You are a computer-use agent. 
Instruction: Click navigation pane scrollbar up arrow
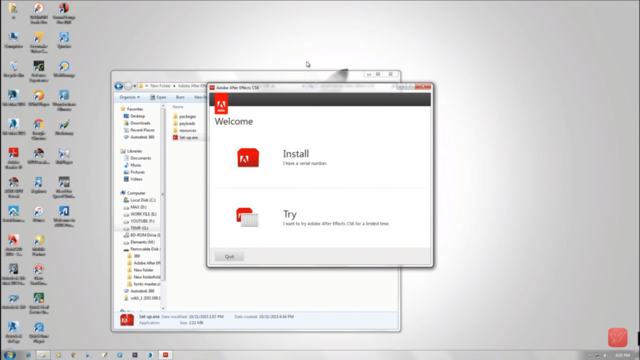(x=163, y=106)
